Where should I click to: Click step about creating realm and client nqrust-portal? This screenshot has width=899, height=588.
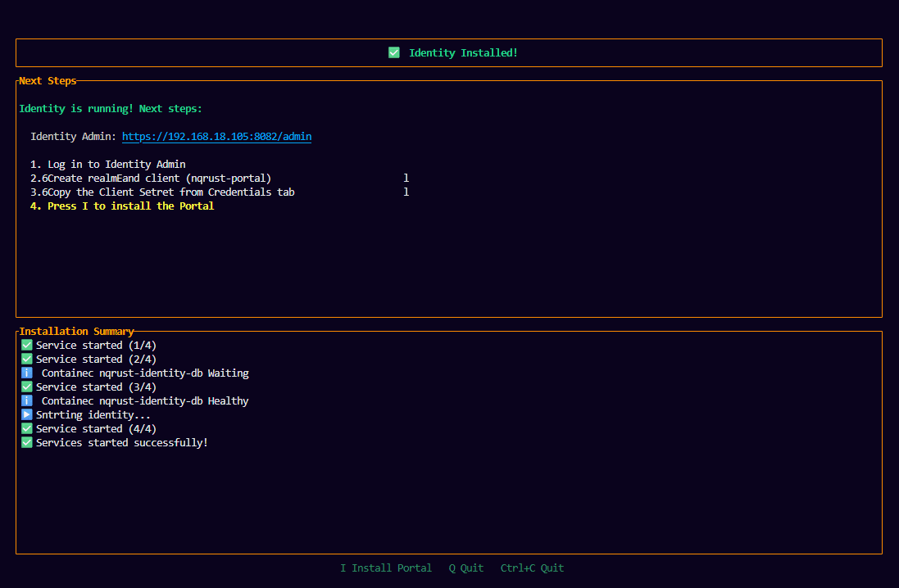tap(151, 179)
